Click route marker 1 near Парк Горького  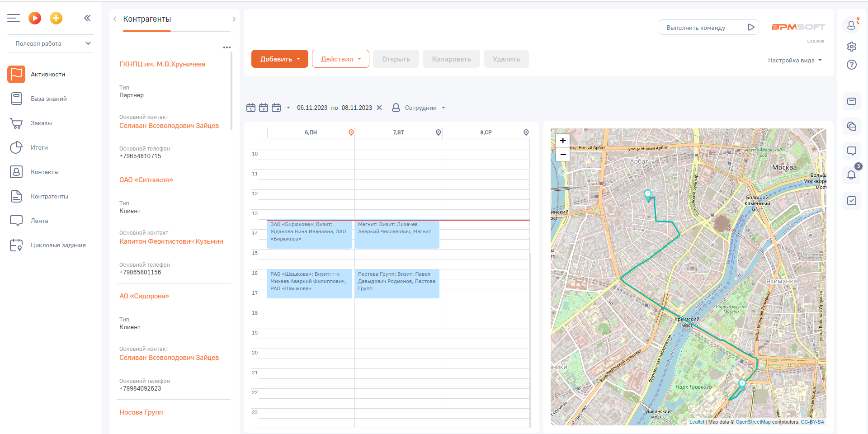742,384
